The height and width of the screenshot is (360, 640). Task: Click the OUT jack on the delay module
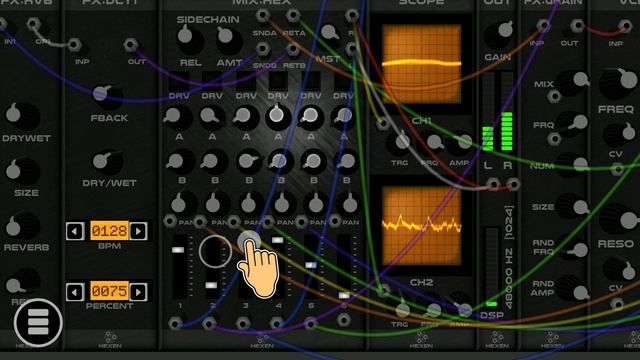coord(131,44)
